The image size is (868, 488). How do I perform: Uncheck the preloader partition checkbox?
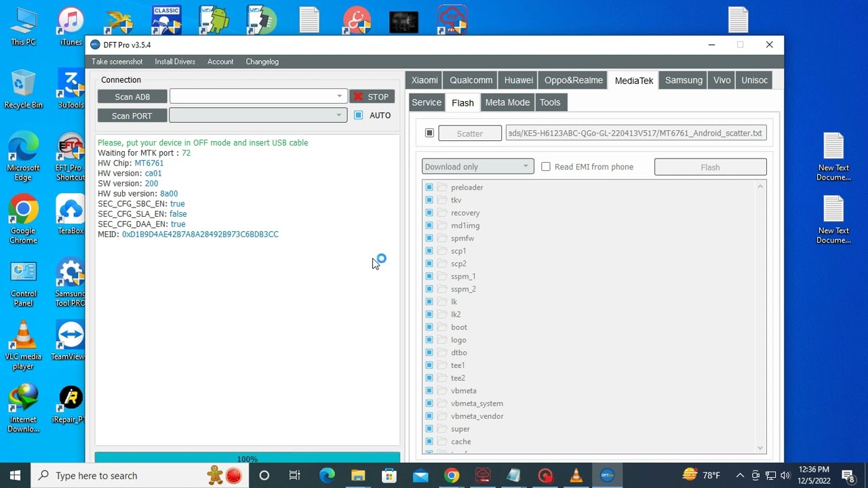click(x=429, y=187)
